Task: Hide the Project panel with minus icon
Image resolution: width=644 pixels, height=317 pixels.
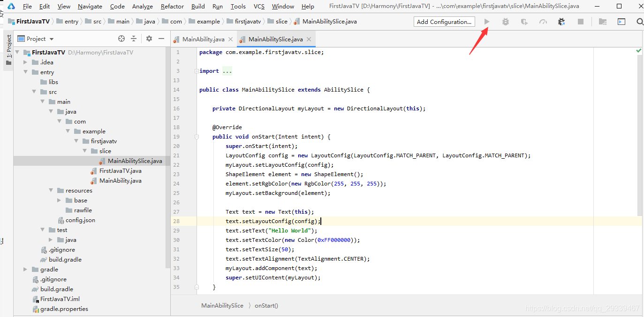Action: tap(161, 39)
